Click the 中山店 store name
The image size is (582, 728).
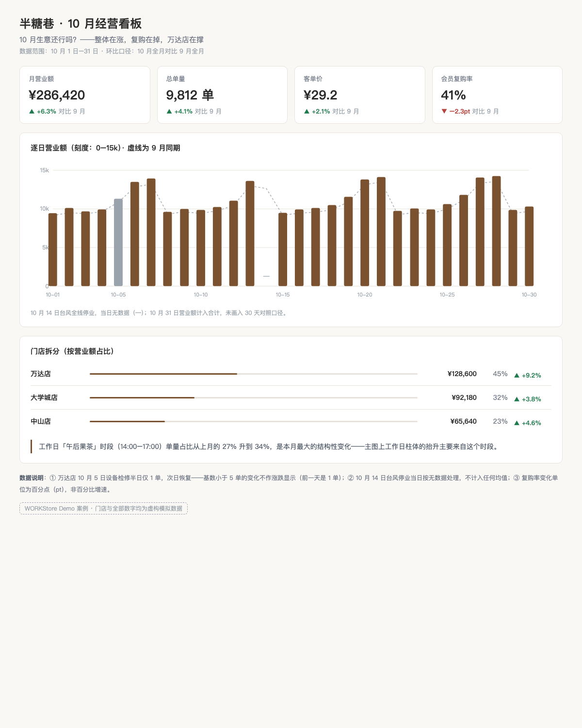coord(41,421)
